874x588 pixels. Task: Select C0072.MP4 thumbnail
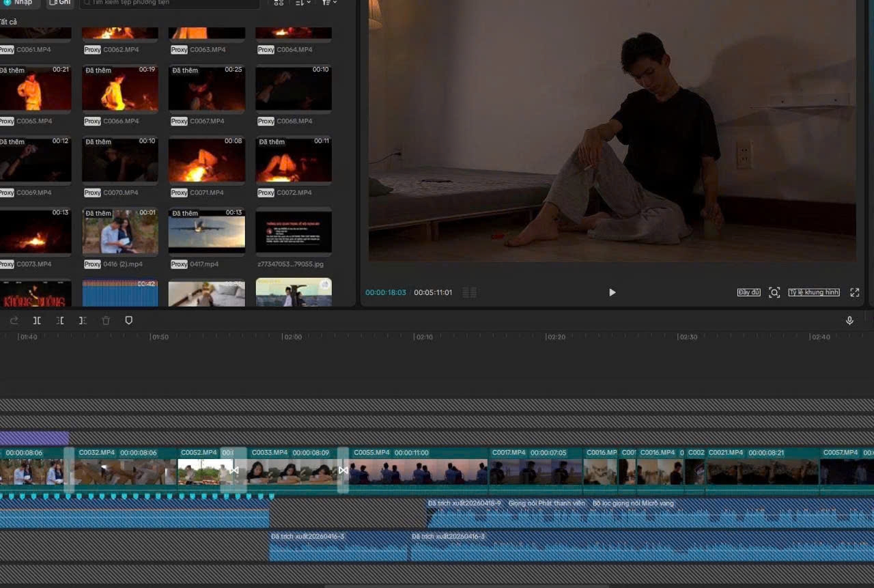click(x=294, y=160)
